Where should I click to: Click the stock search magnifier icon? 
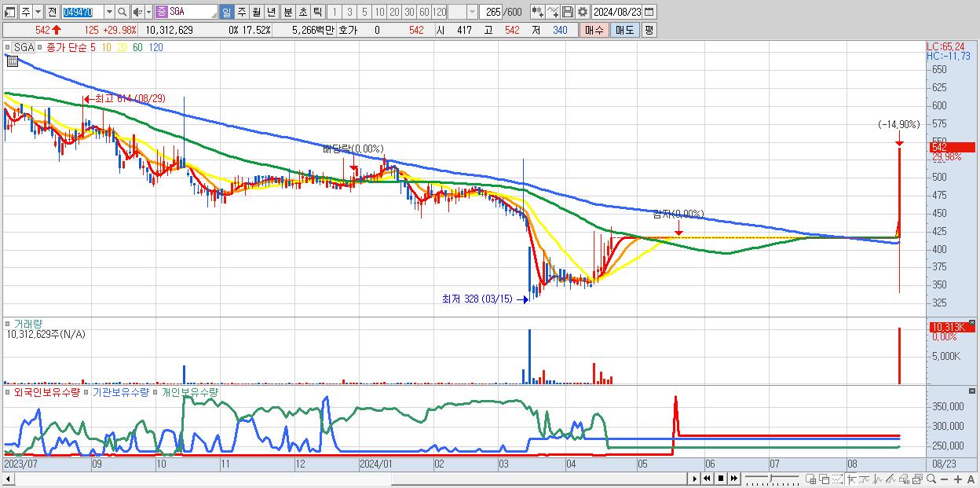click(x=122, y=12)
